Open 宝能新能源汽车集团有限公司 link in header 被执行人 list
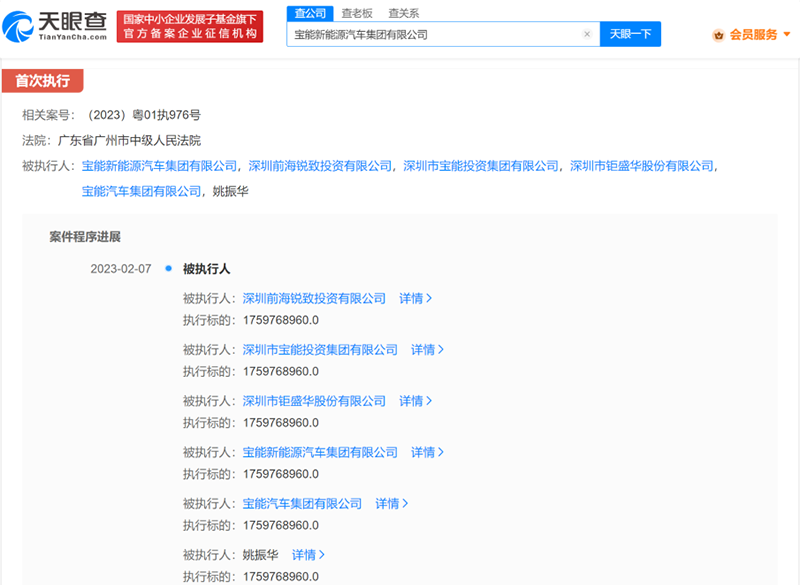 point(159,166)
